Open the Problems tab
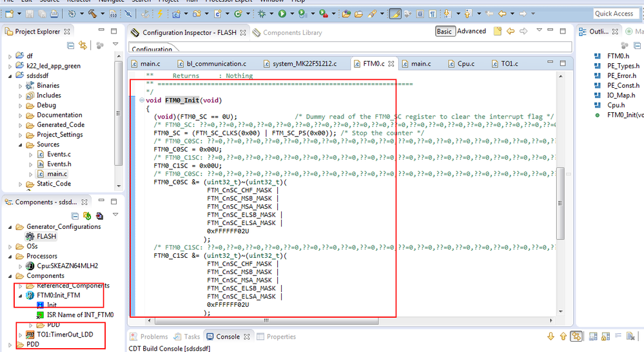The width and height of the screenshot is (644, 352). click(x=149, y=337)
